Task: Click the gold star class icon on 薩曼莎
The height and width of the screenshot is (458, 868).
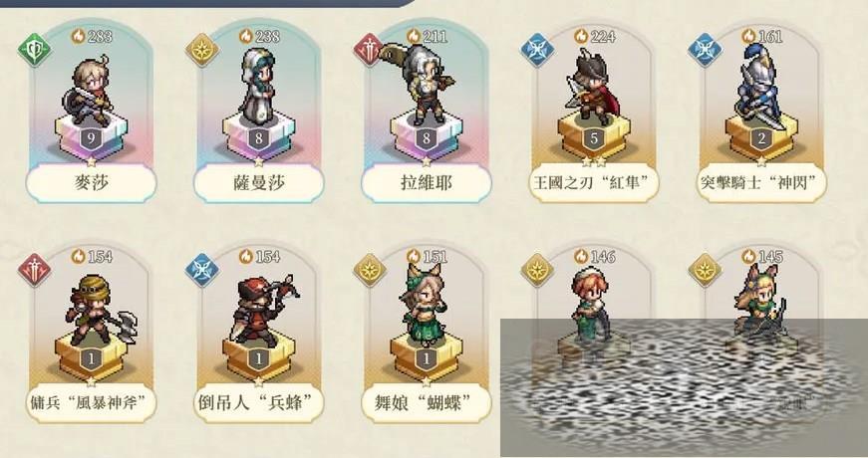Action: pyautogui.click(x=202, y=51)
